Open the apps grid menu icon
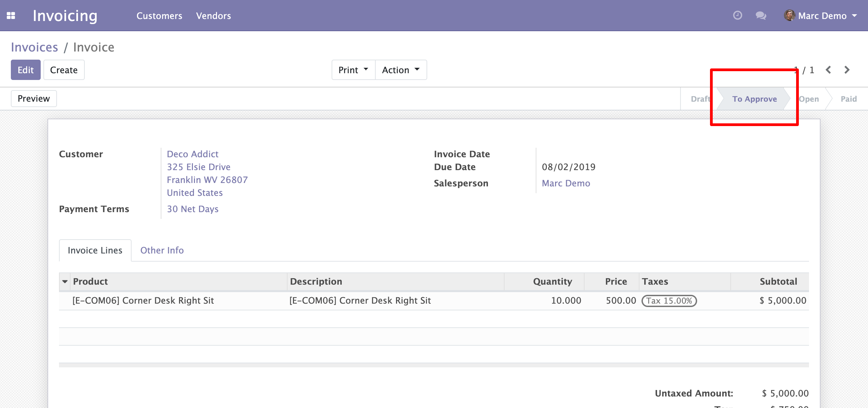The height and width of the screenshot is (408, 868). click(x=11, y=16)
